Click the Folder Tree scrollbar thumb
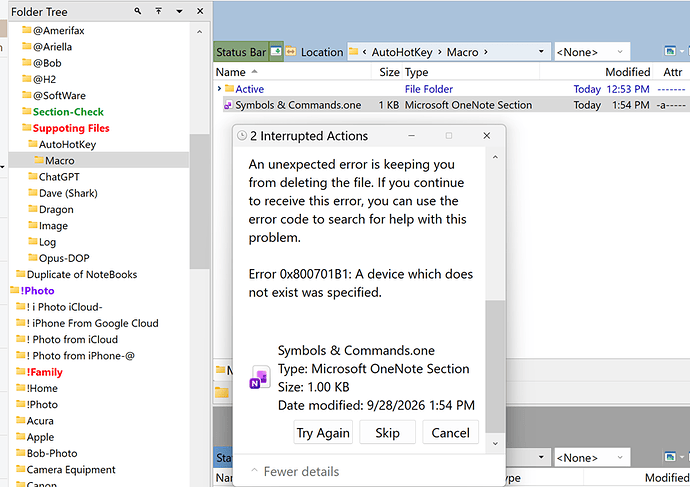 pyautogui.click(x=199, y=201)
